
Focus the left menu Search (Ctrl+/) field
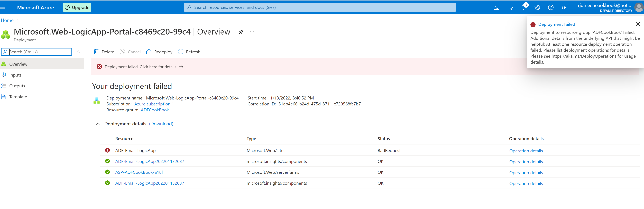(36, 52)
